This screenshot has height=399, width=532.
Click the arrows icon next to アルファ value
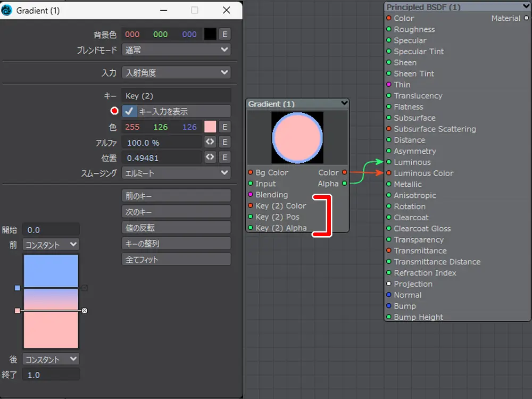[210, 142]
